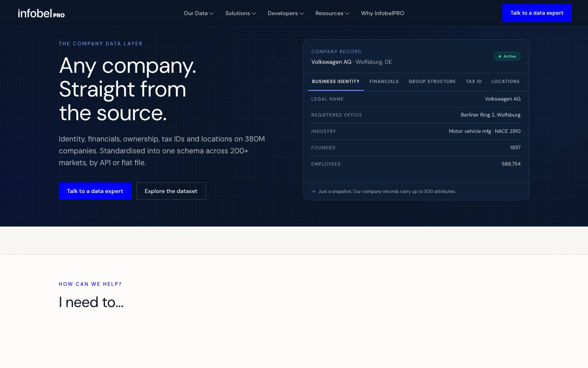Open the Resources dropdown
Screen dimensions: 588x368
coord(332,13)
